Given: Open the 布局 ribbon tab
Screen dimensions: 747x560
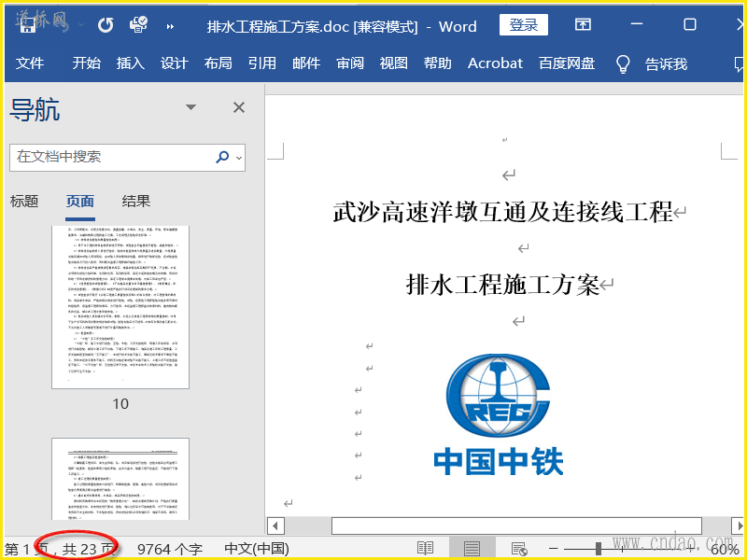Looking at the screenshot, I should [x=218, y=63].
